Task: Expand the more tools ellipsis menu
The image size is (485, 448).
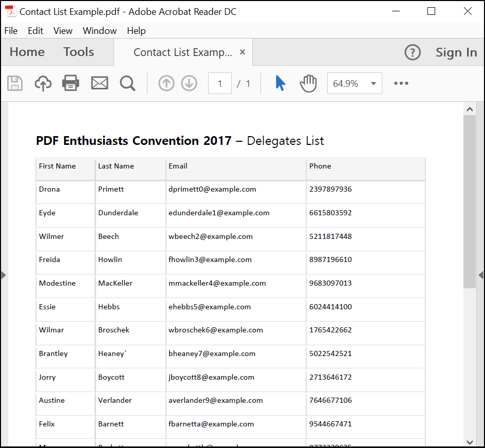Action: tap(401, 83)
